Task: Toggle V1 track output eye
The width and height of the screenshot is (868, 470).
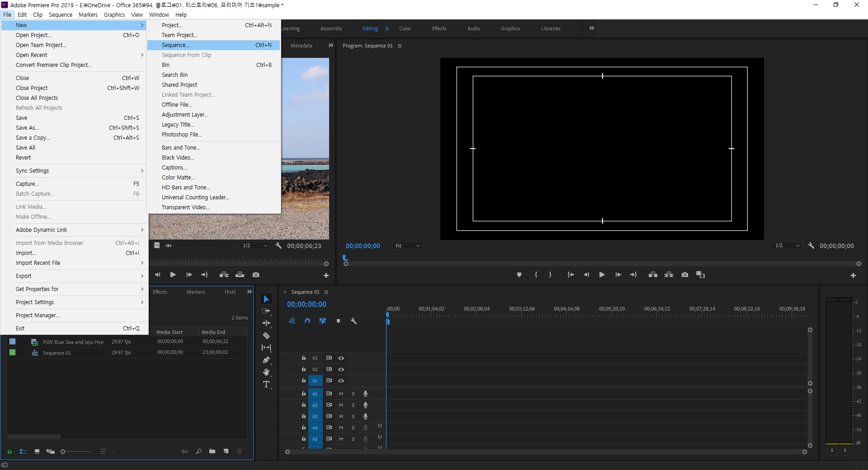Action: [x=341, y=381]
